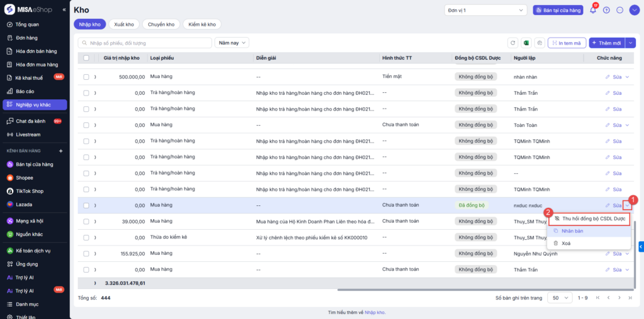Select the checkbox for the 39.000,00 row

[86, 221]
